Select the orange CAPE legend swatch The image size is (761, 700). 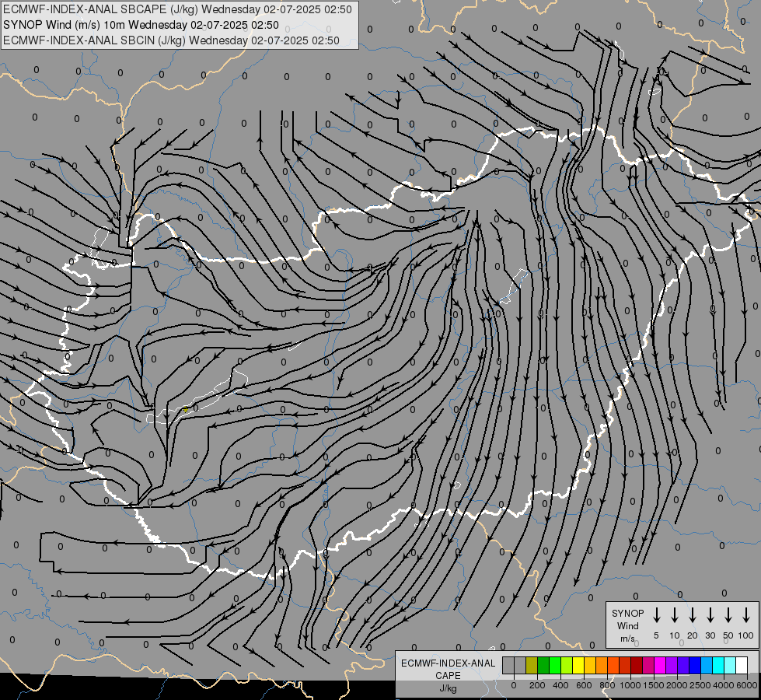click(x=602, y=665)
